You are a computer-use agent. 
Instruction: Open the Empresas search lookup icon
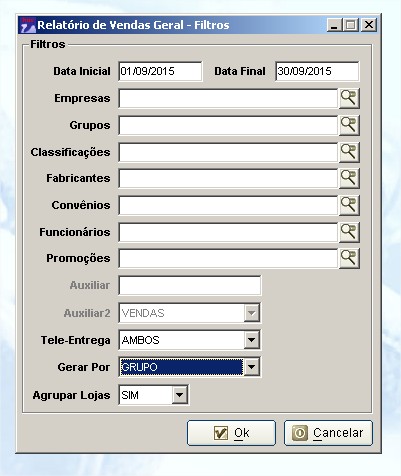click(x=349, y=98)
